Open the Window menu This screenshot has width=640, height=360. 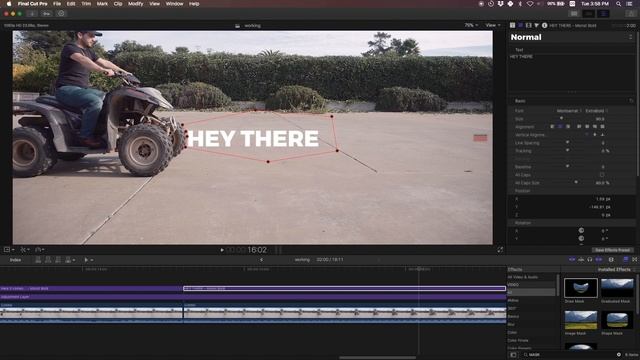pos(174,4)
